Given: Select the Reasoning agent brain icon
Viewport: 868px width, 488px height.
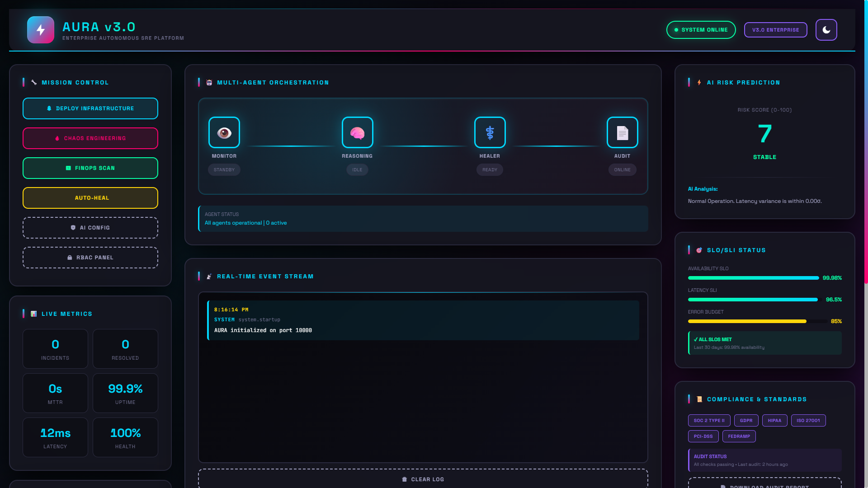Looking at the screenshot, I should [357, 132].
